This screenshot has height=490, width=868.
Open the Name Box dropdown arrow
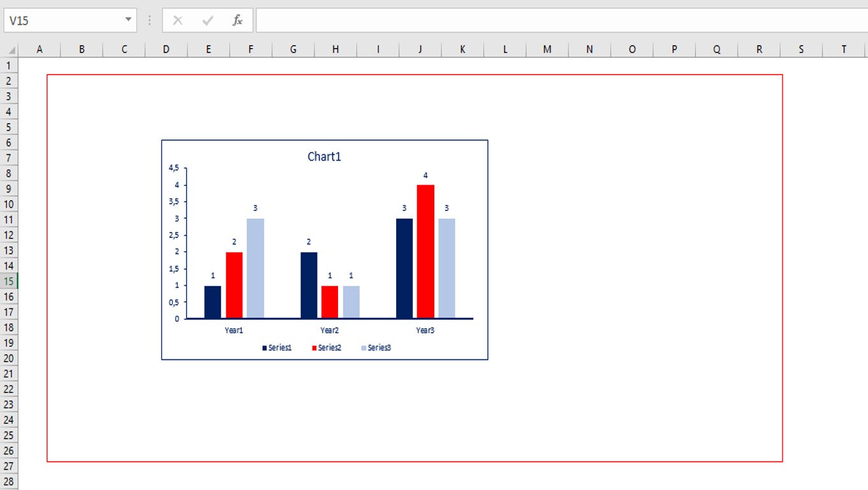[128, 20]
